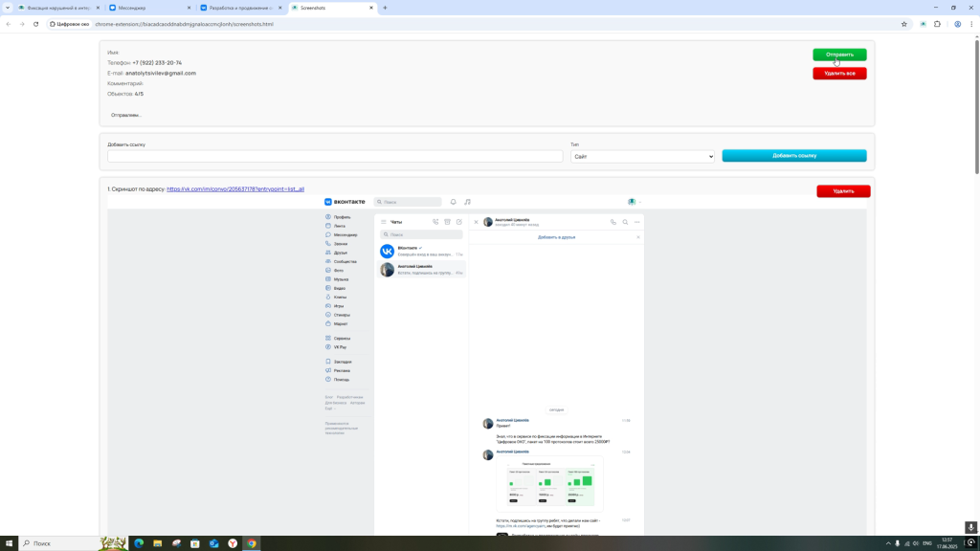Open the tab search dropdown chevron
The image size is (980, 551).
[8, 8]
